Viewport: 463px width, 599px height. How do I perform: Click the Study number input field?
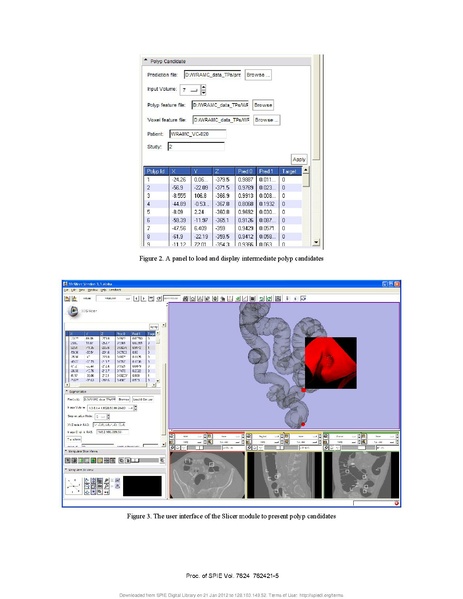[x=196, y=147]
